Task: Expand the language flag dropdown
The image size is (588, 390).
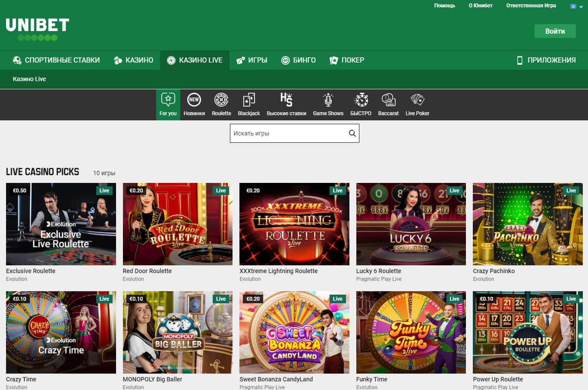Action: (x=576, y=6)
